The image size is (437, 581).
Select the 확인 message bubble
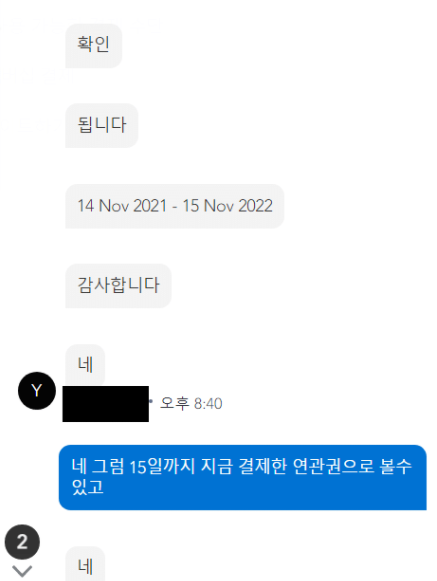[x=94, y=46]
